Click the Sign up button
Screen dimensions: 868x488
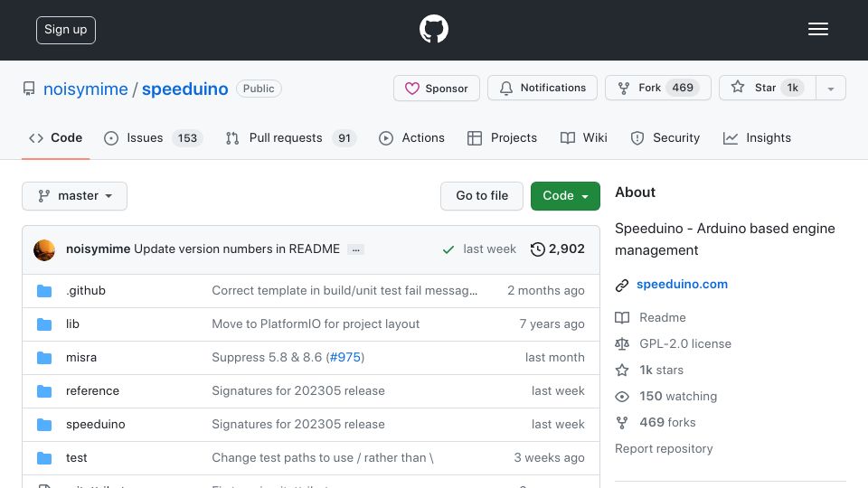coord(66,30)
